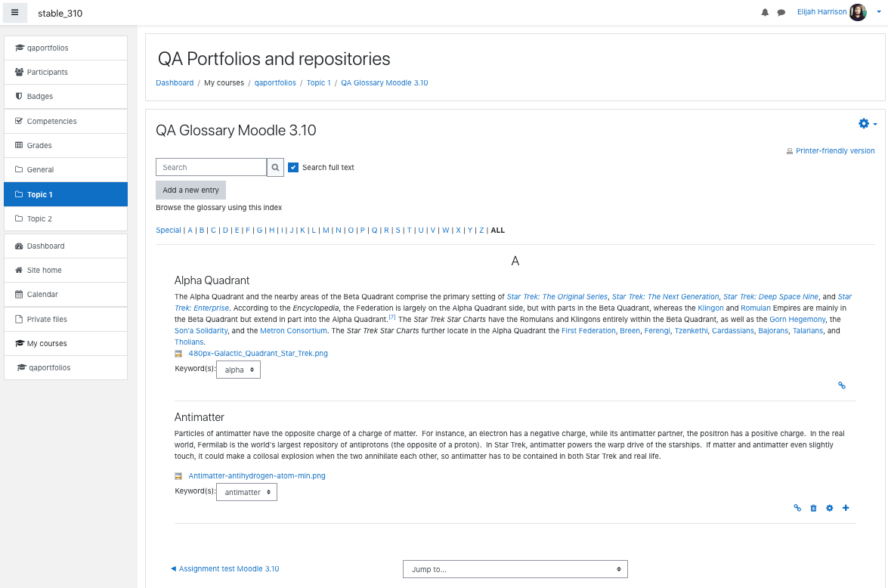Viewport: 888px width, 588px height.
Task: Browse glossary index letter S
Action: click(x=398, y=230)
